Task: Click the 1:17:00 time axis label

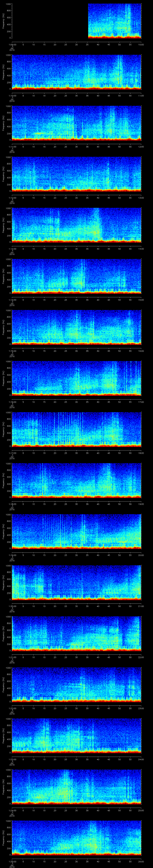Action: [12, 453]
